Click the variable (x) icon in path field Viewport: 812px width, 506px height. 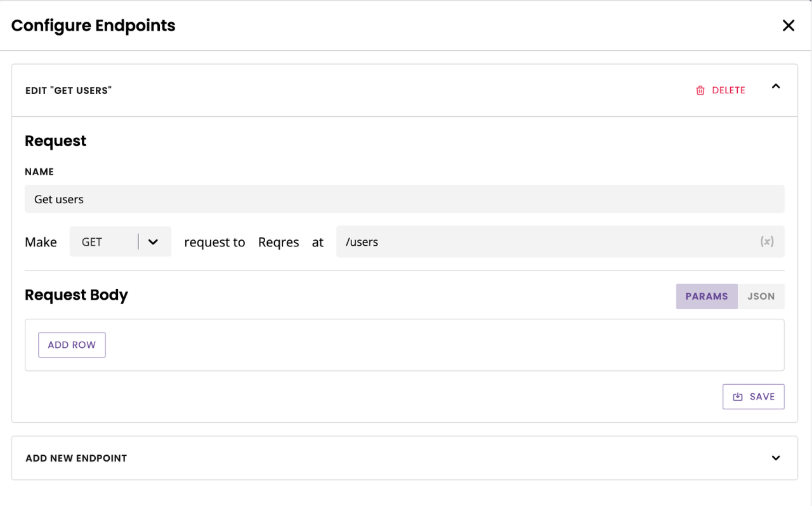[x=767, y=241]
